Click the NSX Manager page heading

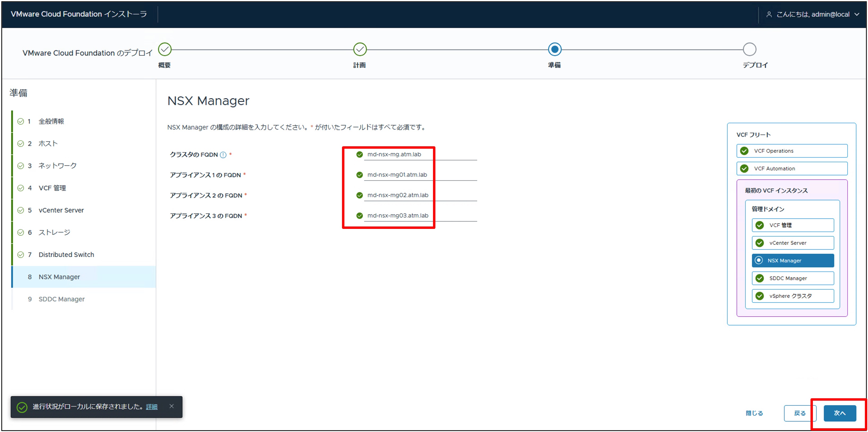[208, 101]
